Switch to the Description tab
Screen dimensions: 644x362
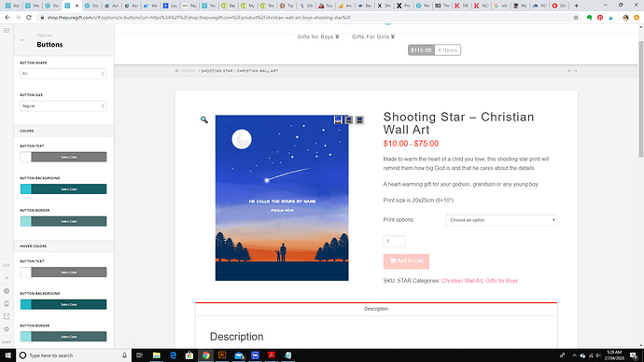click(x=376, y=309)
